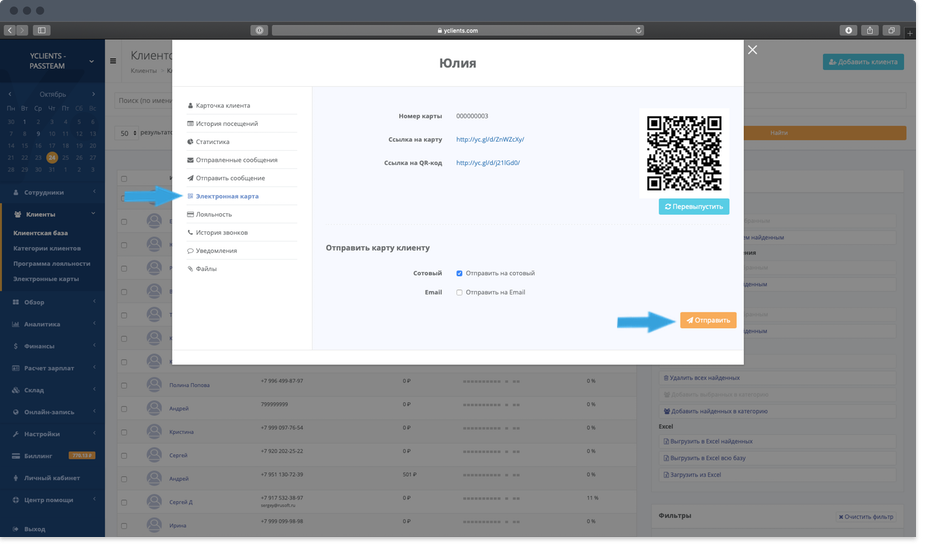Select date 24 in the calendar
Image resolution: width=925 pixels, height=544 pixels.
52,158
